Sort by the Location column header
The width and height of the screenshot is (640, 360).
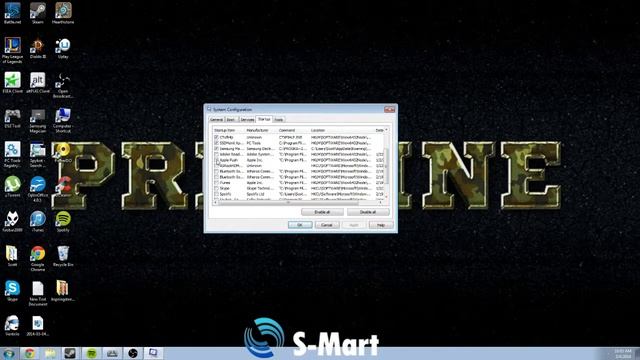(342, 130)
